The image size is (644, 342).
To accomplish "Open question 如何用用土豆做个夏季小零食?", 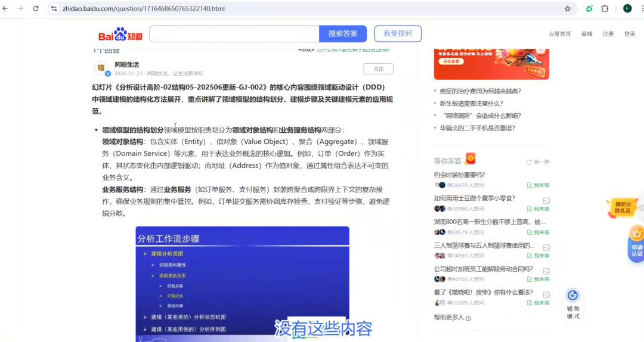I will click(475, 198).
